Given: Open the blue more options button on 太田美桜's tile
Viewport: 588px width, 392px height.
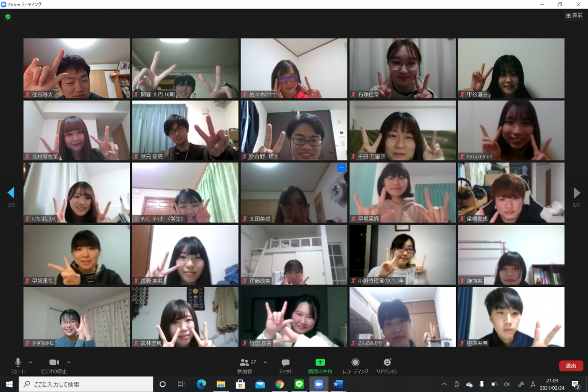Looking at the screenshot, I should (341, 168).
